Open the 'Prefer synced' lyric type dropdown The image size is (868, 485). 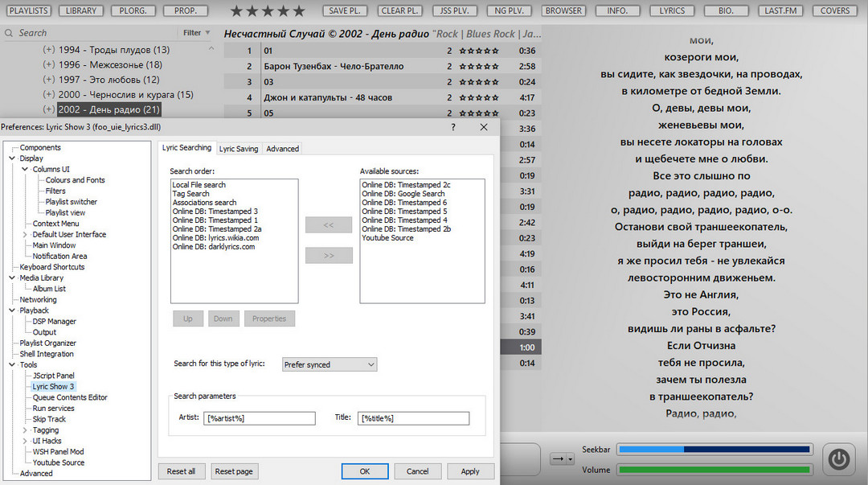329,364
